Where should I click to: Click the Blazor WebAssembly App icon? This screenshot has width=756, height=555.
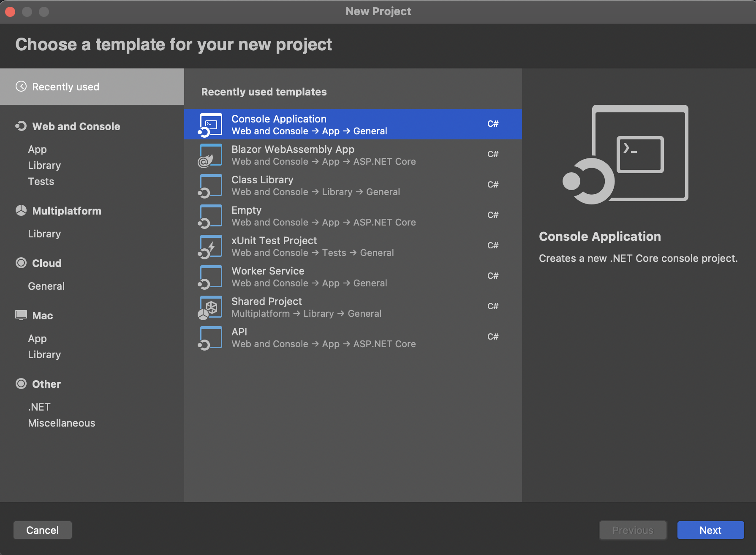pyautogui.click(x=210, y=155)
